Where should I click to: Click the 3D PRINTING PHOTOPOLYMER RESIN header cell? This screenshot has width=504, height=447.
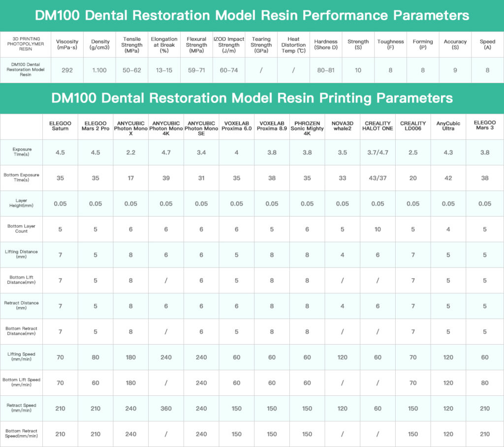[x=26, y=44]
